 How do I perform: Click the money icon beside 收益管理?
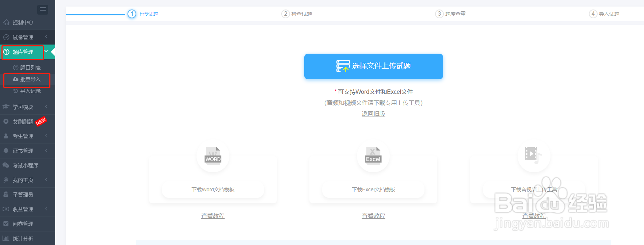pos(6,209)
